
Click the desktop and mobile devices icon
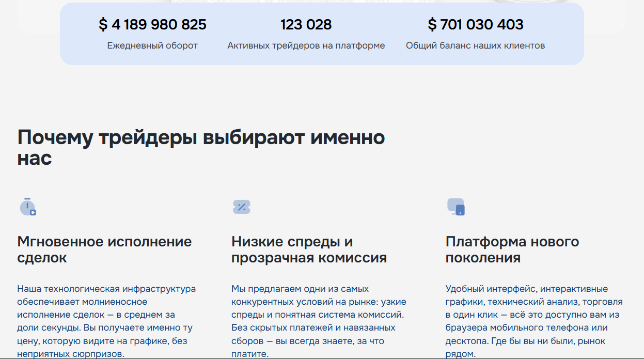(455, 207)
